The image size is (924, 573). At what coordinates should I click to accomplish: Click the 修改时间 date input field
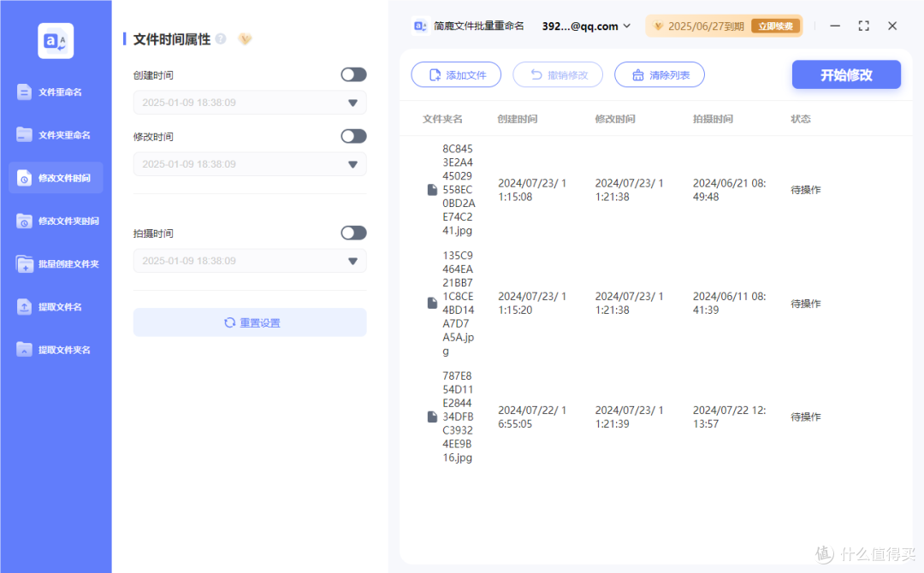(x=250, y=163)
